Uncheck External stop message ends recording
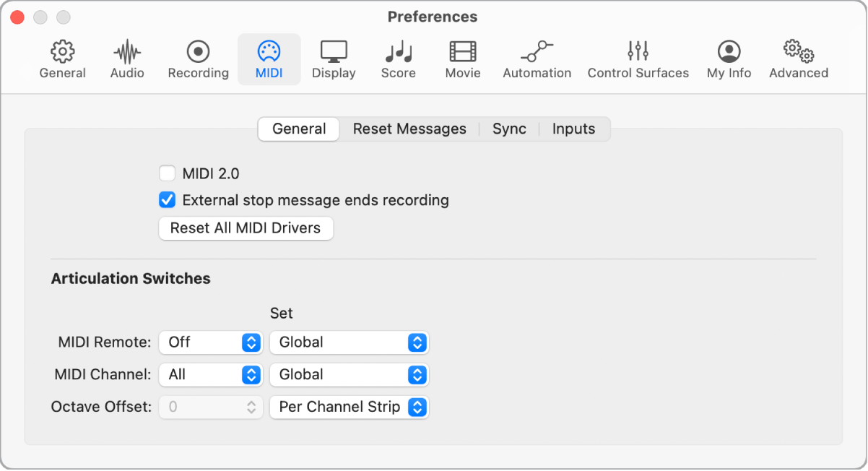This screenshot has width=868, height=471. (x=168, y=200)
